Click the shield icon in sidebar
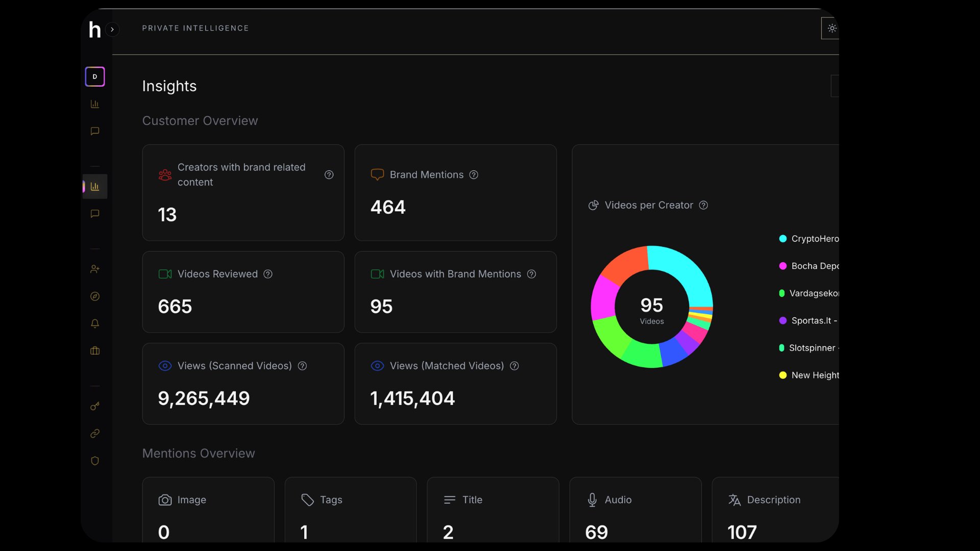The height and width of the screenshot is (551, 980). [x=95, y=461]
